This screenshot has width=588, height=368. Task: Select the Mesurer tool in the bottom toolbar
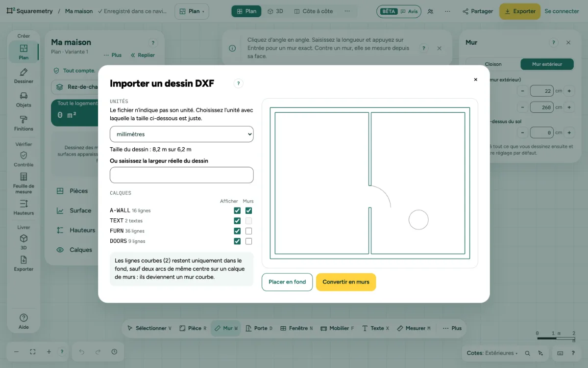point(414,328)
